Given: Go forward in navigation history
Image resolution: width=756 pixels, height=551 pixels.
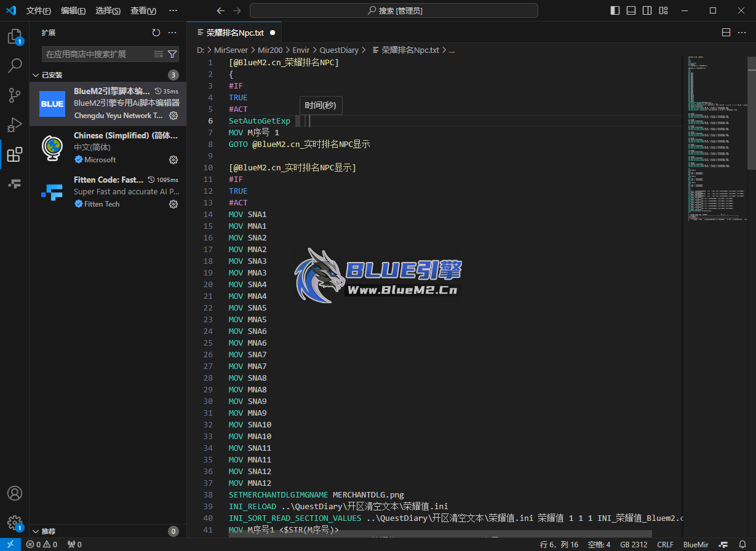Looking at the screenshot, I should click(237, 10).
